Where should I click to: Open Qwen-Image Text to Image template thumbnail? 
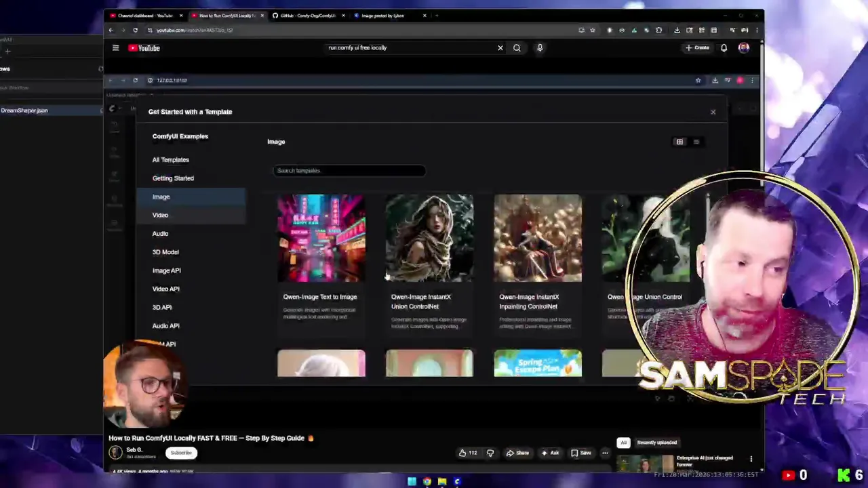click(x=321, y=238)
